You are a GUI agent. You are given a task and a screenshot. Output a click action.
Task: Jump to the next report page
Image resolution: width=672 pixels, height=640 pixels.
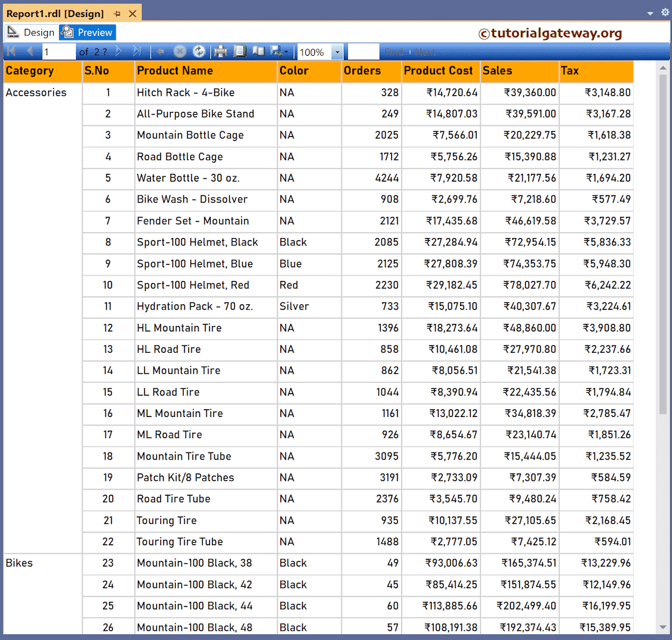click(x=119, y=51)
